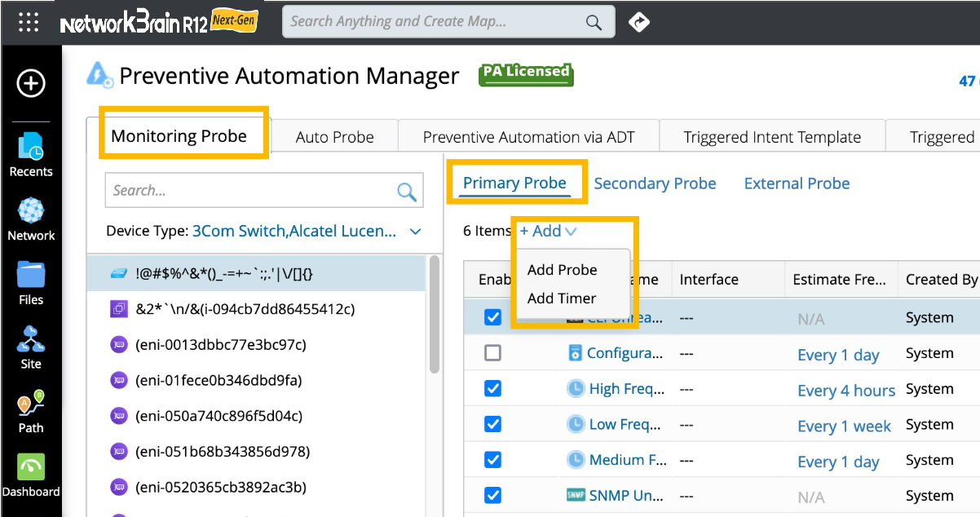Screen dimensions: 980x517
Task: Open Recents from the sidebar
Action: click(31, 155)
